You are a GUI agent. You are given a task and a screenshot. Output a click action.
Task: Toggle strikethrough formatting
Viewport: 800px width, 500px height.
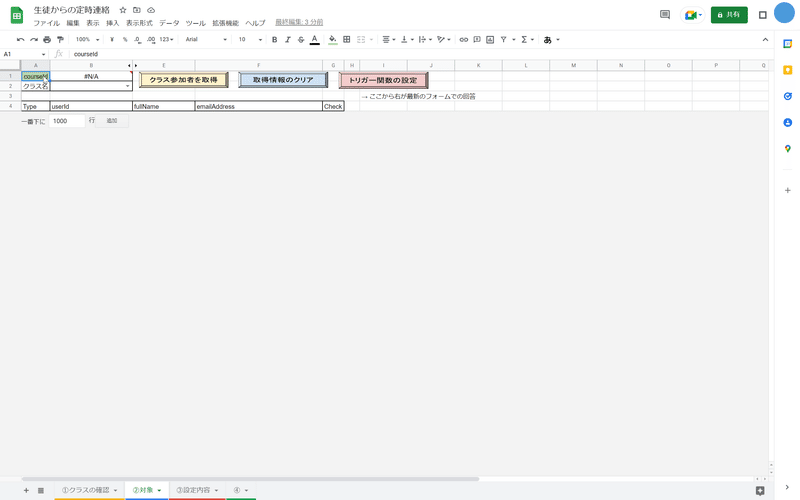point(301,39)
